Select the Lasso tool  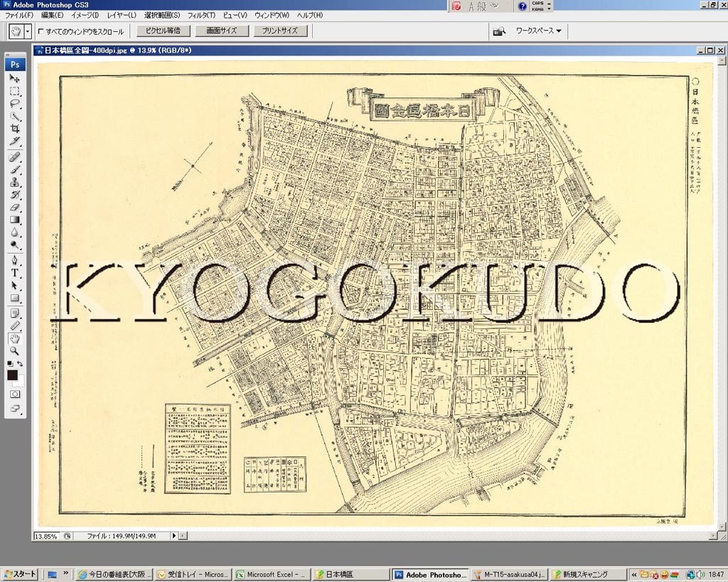[15, 104]
